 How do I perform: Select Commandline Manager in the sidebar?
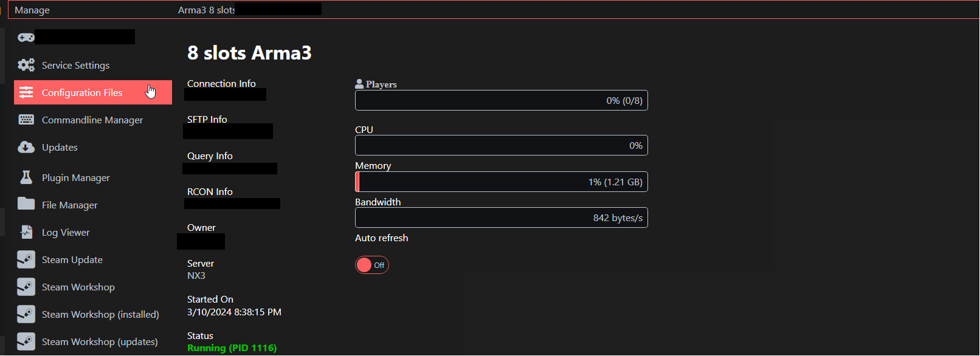click(92, 120)
